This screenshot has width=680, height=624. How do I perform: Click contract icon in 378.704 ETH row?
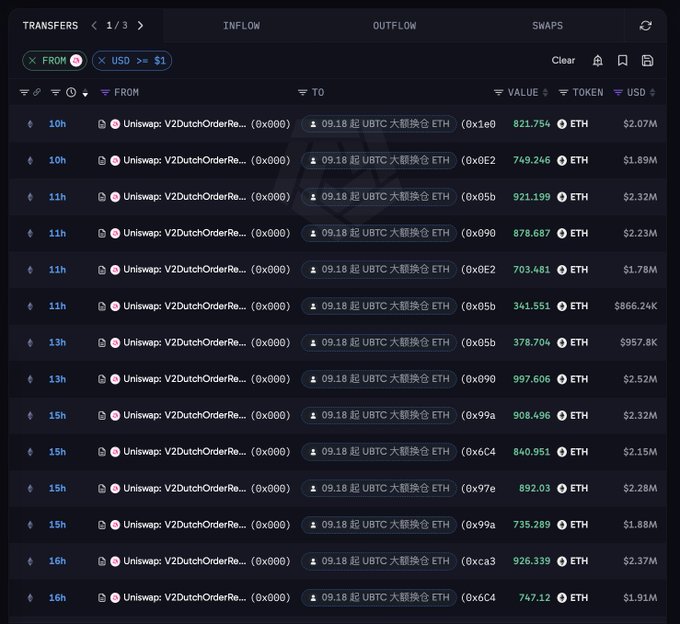(102, 343)
